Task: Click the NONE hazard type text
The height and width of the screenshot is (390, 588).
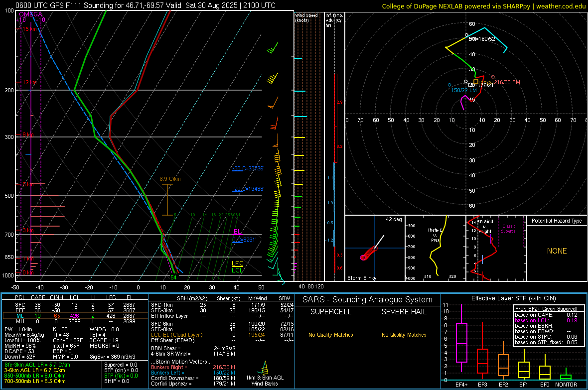Action: click(x=557, y=251)
